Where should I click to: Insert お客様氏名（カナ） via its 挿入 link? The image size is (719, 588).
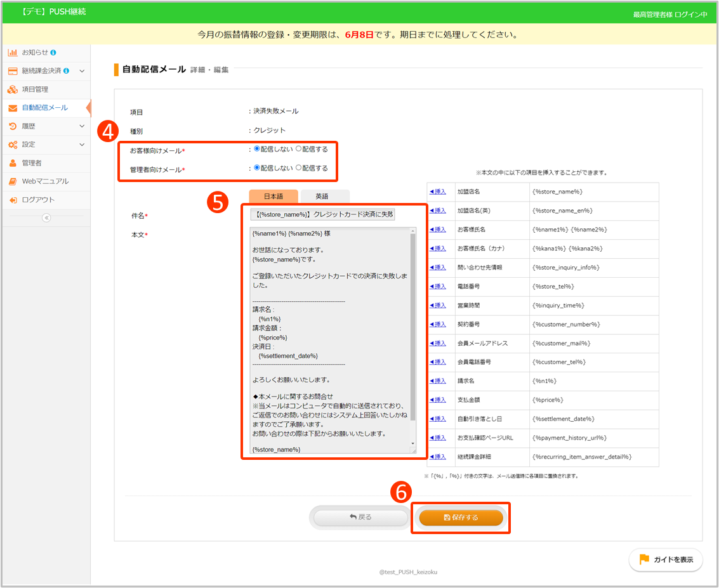tap(437, 249)
